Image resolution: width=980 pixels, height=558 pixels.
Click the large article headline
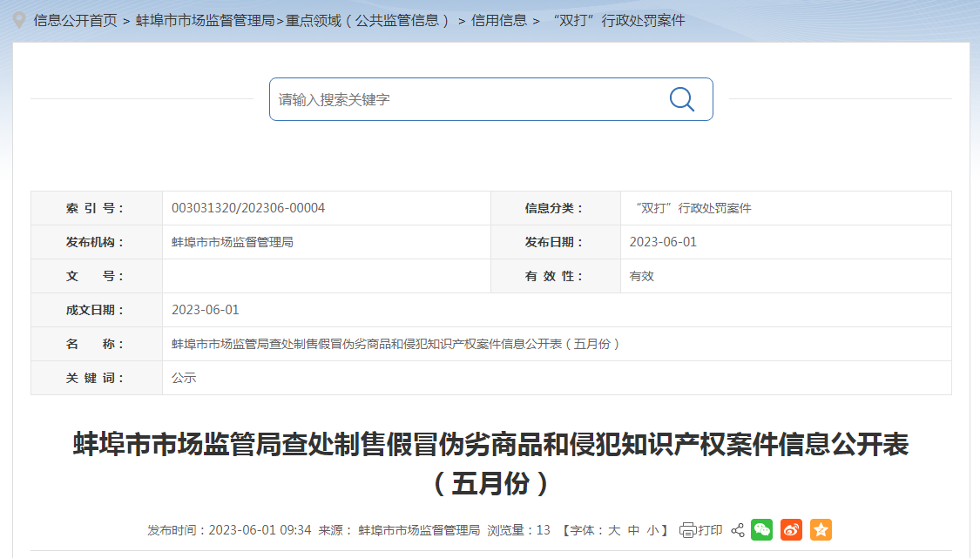point(490,463)
